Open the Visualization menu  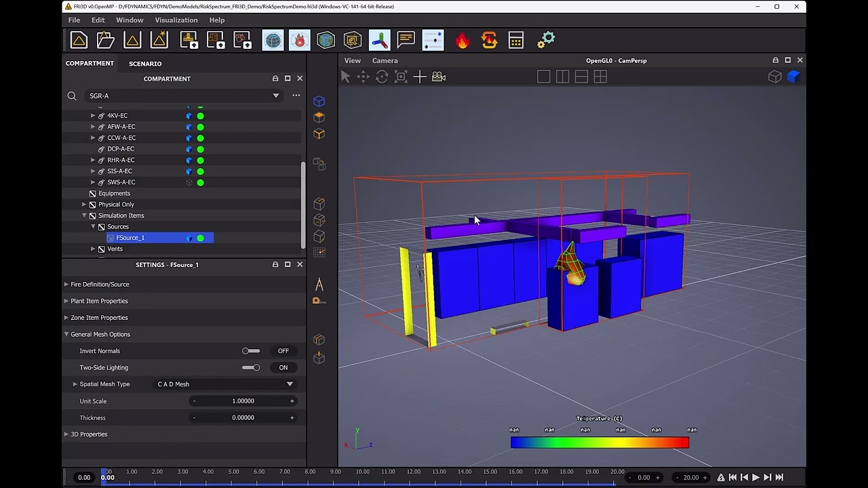176,20
